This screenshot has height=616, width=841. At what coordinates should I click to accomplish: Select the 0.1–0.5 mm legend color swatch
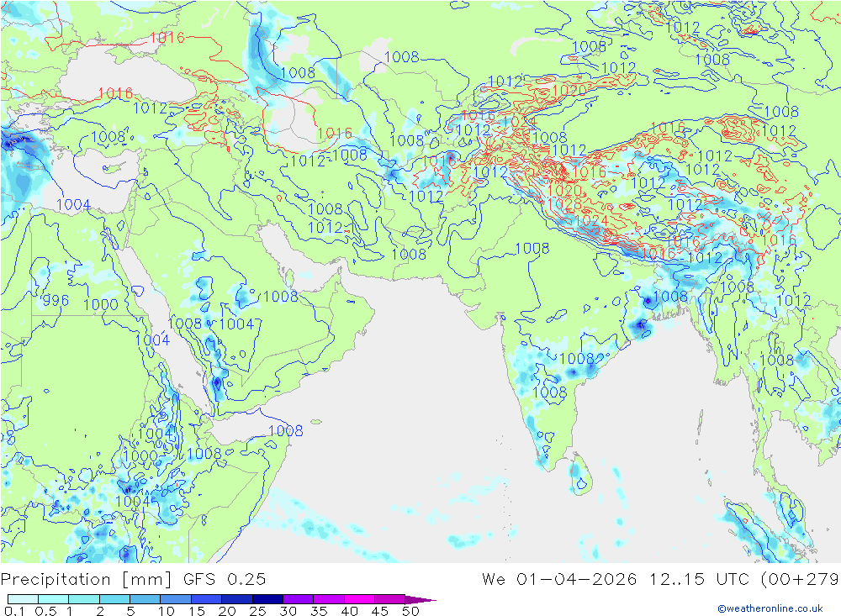(23, 599)
